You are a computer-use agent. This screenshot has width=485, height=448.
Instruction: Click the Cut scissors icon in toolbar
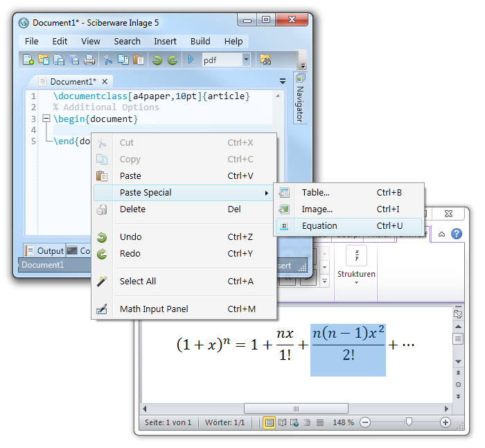[x=107, y=60]
